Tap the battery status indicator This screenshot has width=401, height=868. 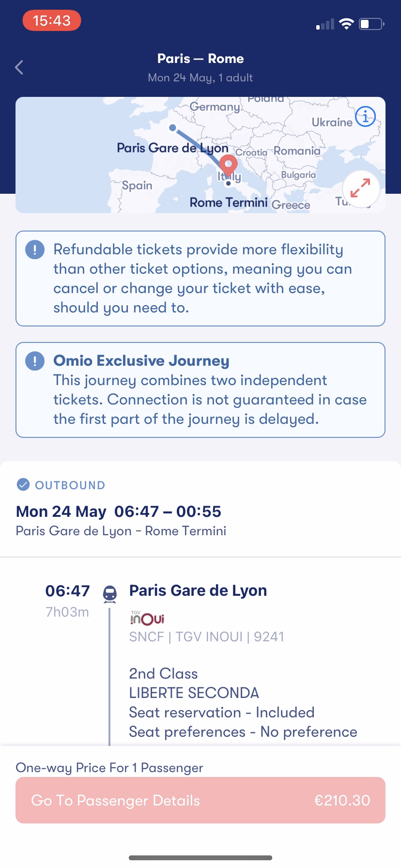(x=371, y=24)
